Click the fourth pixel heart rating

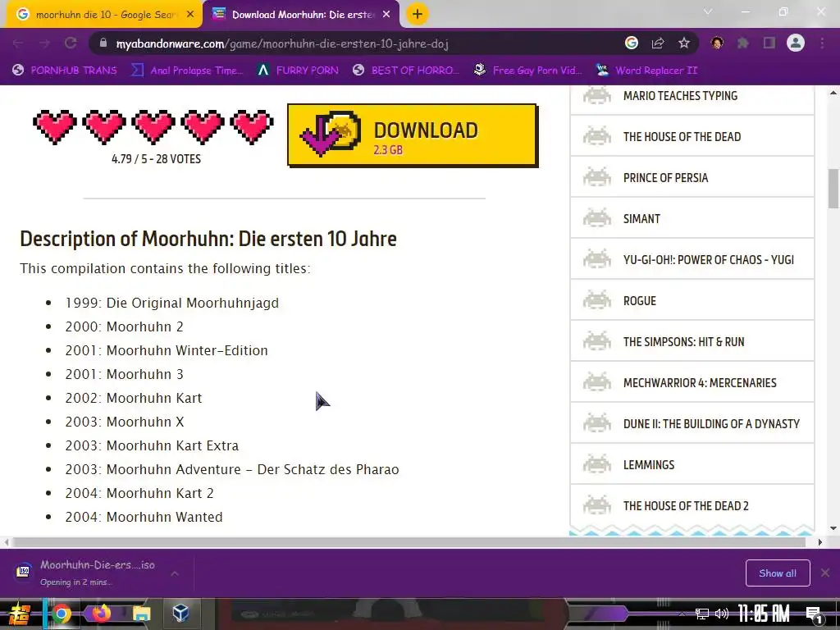point(203,127)
